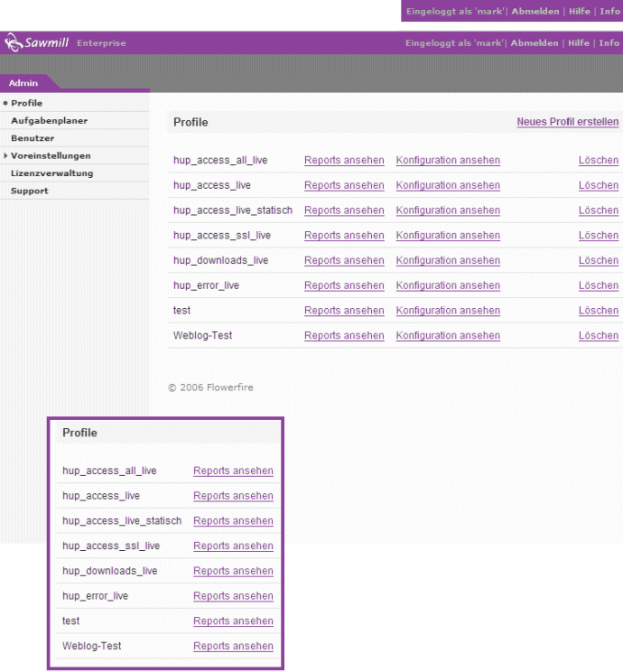View Konfiguration ansehen for Weblog-Test
The height and width of the screenshot is (672, 623).
point(448,336)
